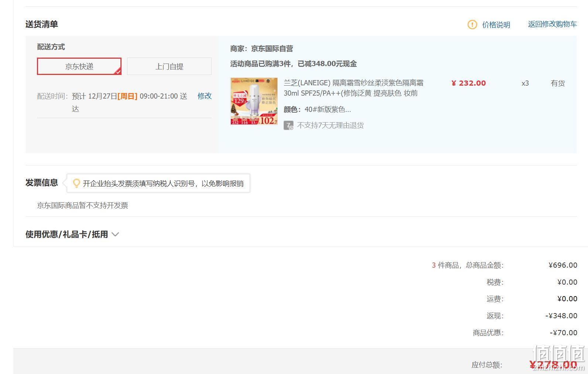Click 商家: 京东国际自营 seller name
This screenshot has height=374, width=588.
coord(261,49)
